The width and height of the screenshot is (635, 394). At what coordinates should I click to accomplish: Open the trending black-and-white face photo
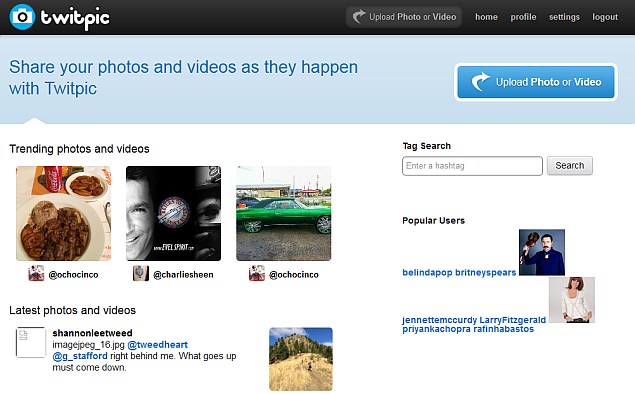point(173,213)
